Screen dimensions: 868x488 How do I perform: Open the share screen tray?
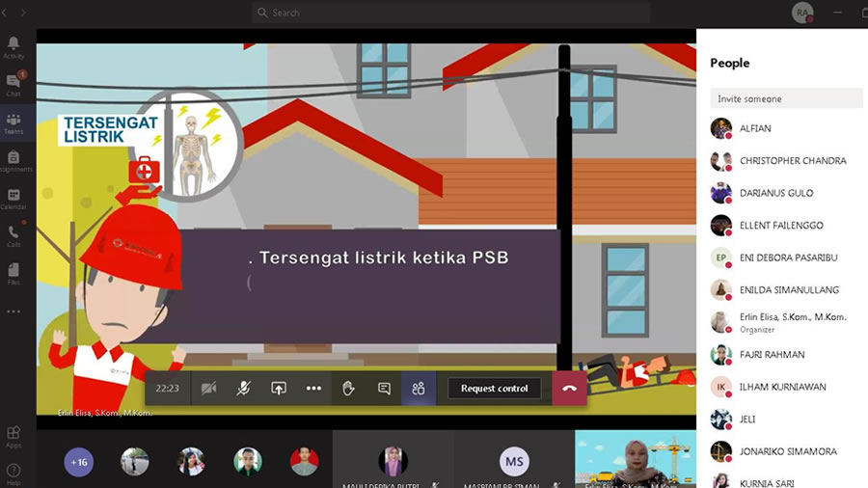(279, 389)
